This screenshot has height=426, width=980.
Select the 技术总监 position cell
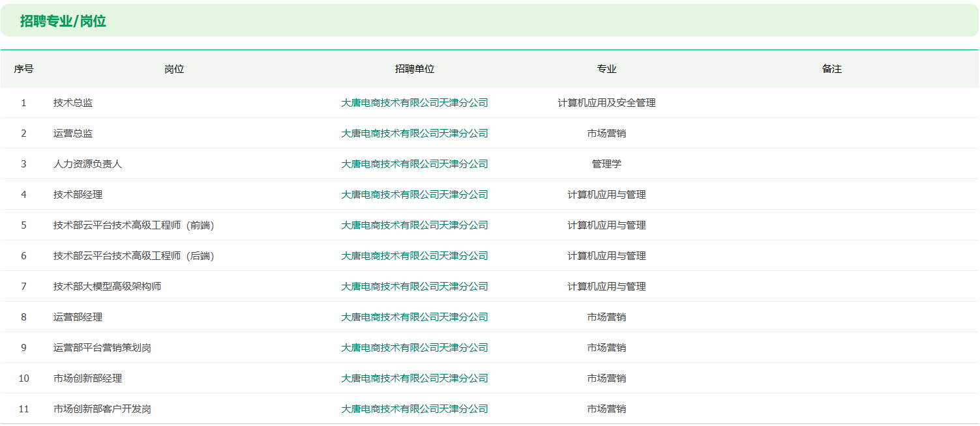point(73,103)
